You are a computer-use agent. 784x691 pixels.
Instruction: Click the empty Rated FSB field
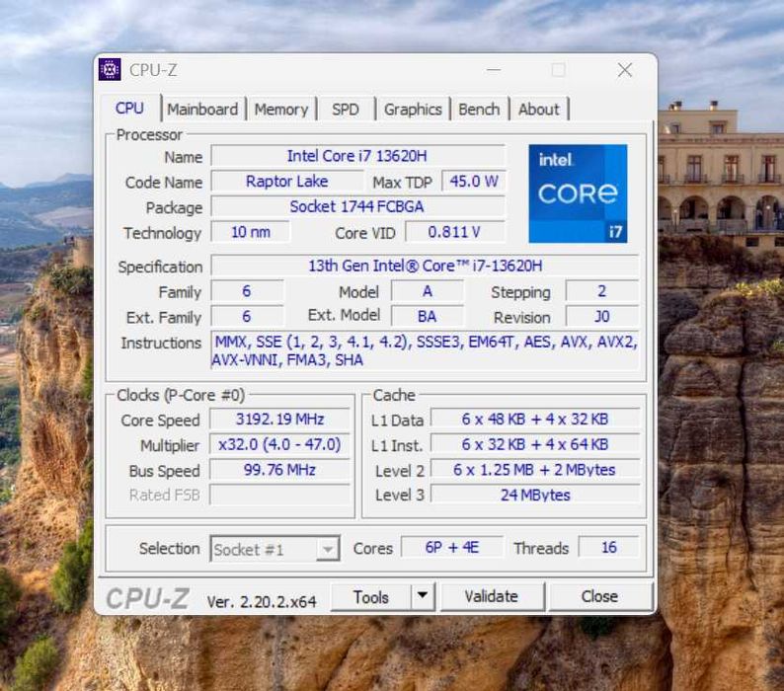pyautogui.click(x=280, y=495)
